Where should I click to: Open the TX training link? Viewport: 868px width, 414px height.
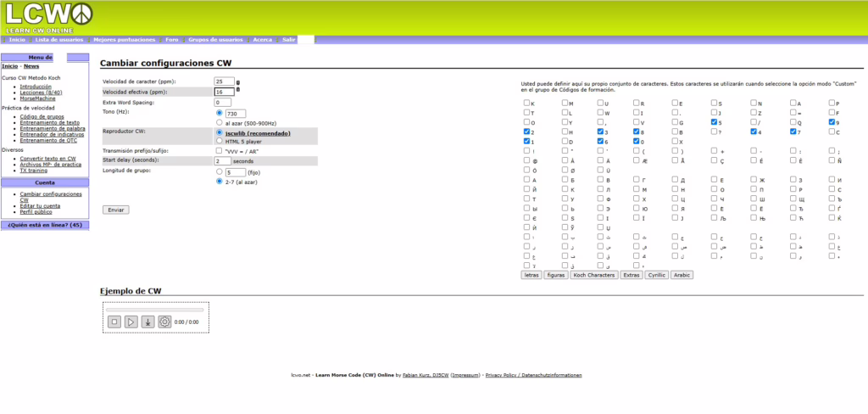click(34, 171)
